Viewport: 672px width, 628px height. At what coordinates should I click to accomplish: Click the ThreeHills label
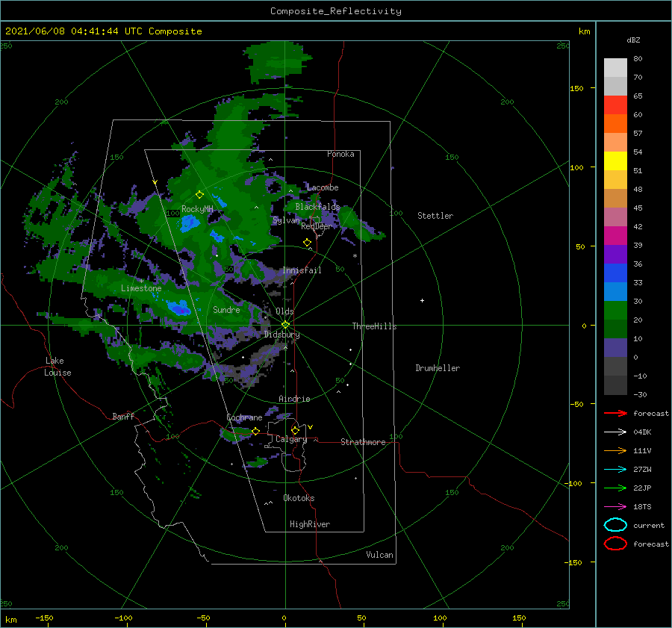pyautogui.click(x=375, y=326)
